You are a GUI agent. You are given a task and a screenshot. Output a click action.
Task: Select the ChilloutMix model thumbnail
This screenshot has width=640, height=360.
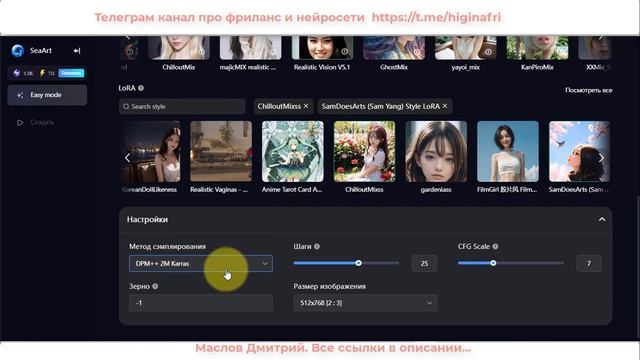[179, 48]
